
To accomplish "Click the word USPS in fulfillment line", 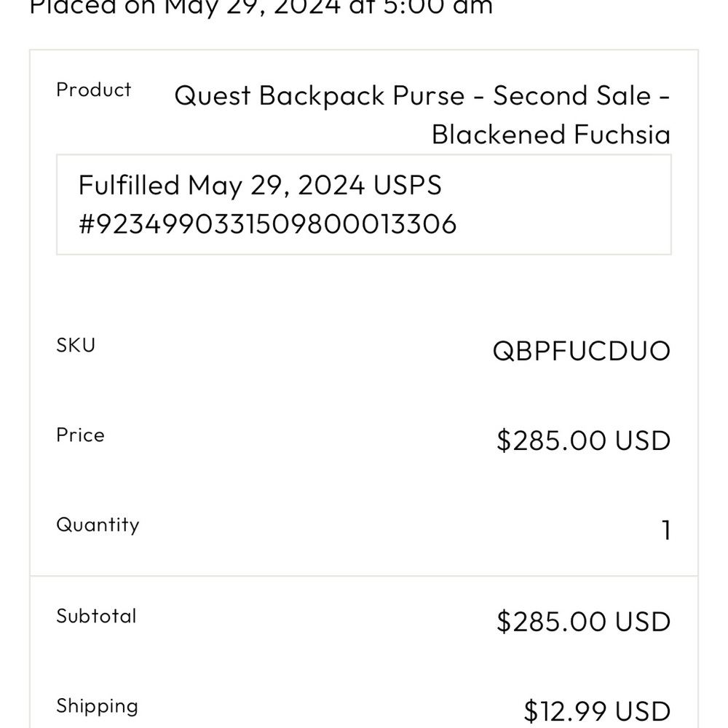I will coord(407,185).
